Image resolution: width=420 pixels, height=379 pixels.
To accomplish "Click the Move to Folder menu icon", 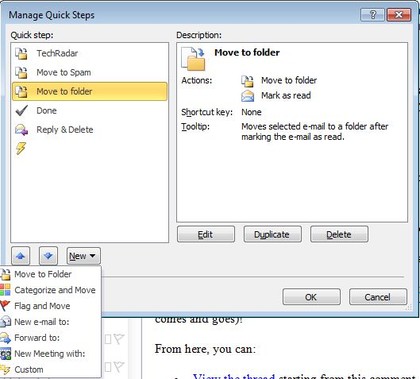I will click(5, 274).
